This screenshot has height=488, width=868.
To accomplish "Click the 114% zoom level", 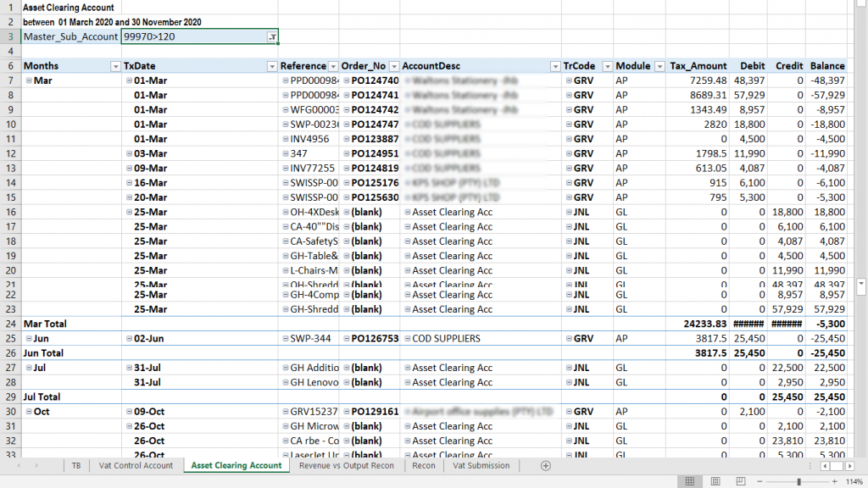I will tap(854, 482).
